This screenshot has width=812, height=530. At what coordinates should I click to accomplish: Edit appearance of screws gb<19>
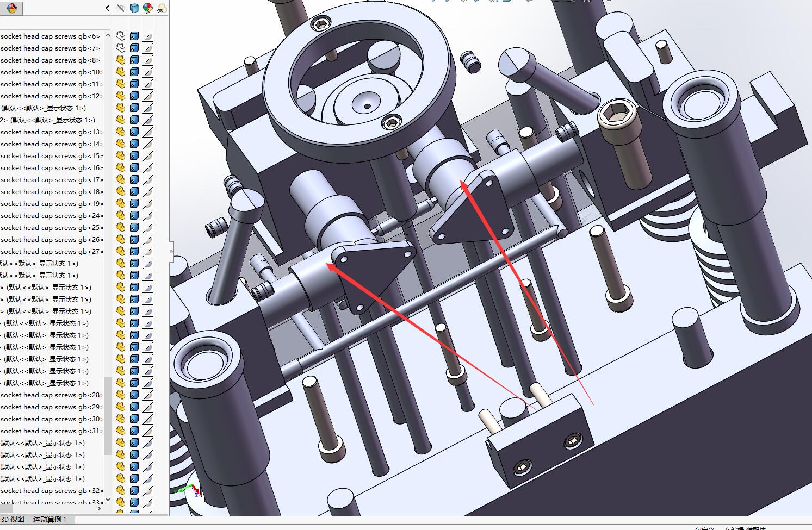tap(148, 204)
